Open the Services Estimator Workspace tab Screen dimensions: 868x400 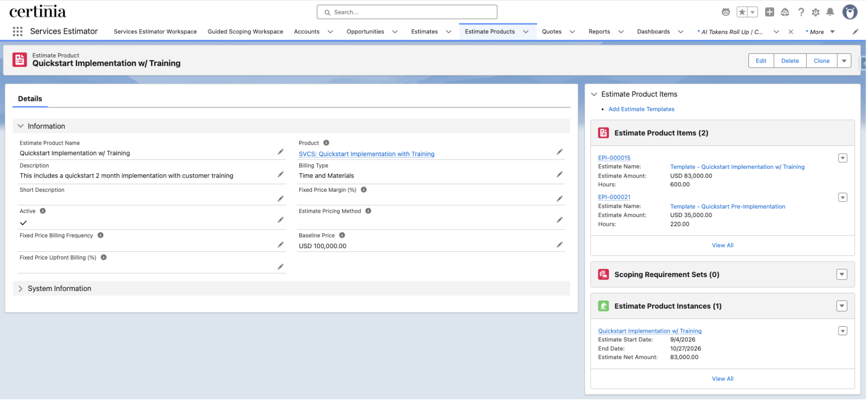click(155, 32)
